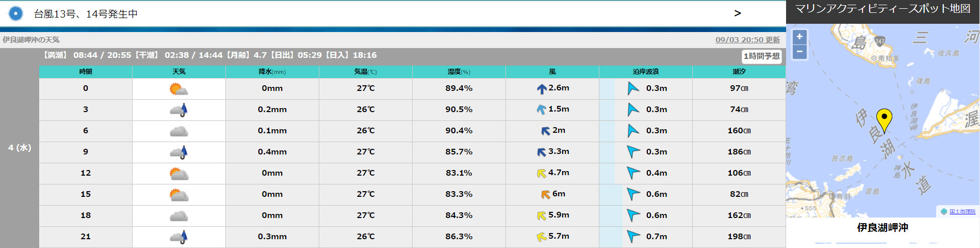This screenshot has width=980, height=248.
Task: Open the 国土地理院 attribution link
Action: tap(962, 211)
